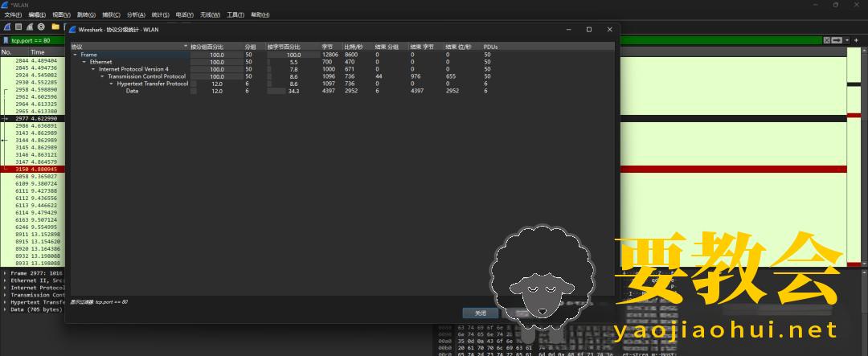Select packet 8911 in the list
The height and width of the screenshot is (356, 868).
(33, 234)
